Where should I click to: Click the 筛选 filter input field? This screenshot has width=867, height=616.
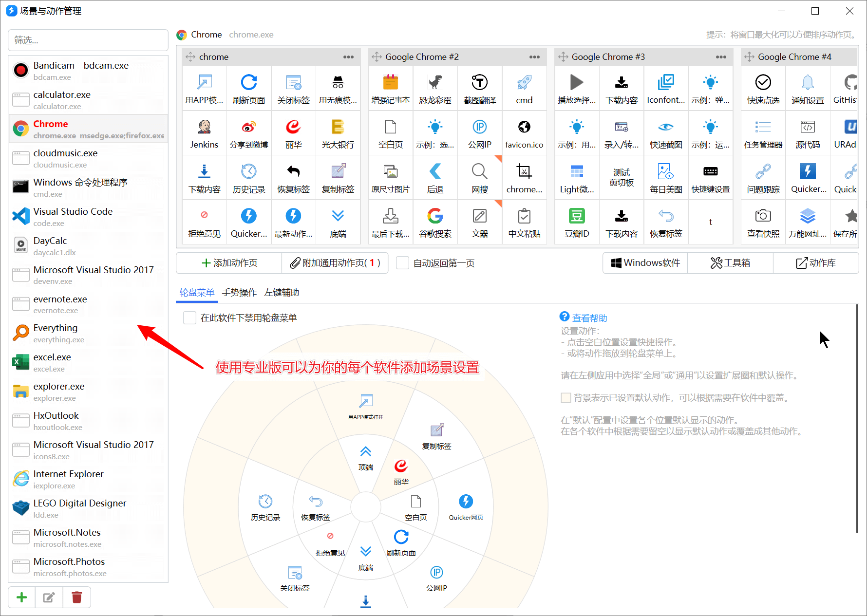[x=88, y=40]
